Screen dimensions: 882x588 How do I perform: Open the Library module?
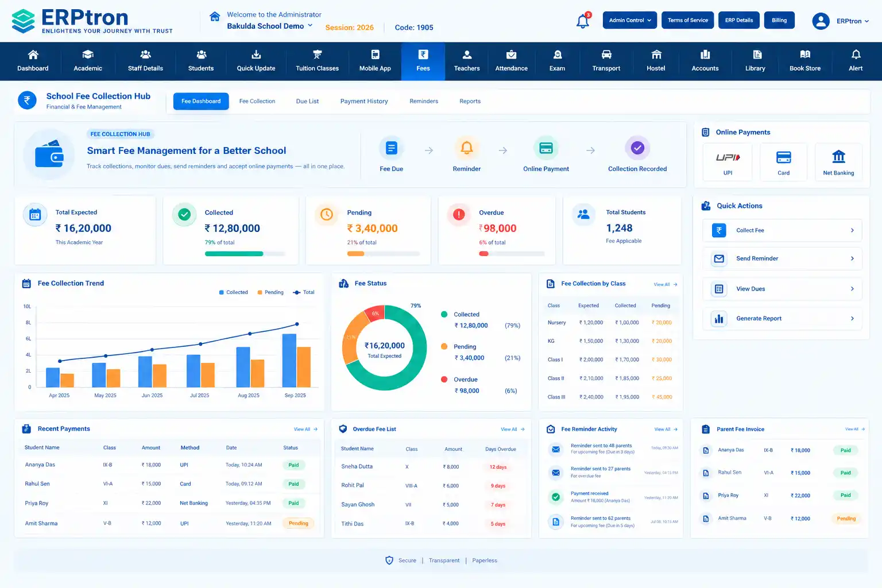click(x=755, y=61)
